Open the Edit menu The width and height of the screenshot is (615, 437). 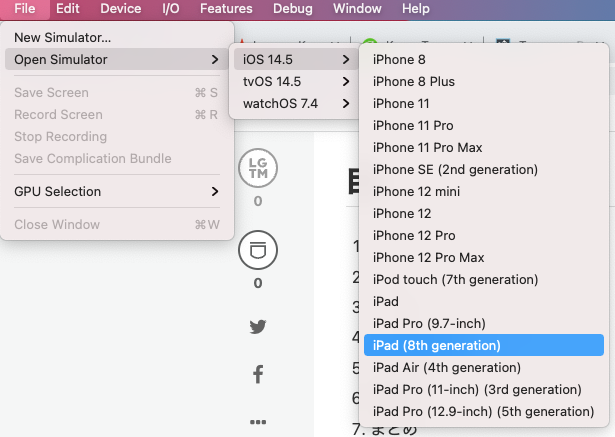click(67, 9)
